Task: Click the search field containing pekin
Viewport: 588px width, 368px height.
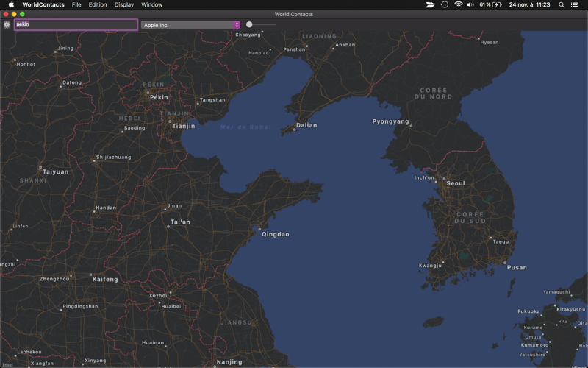Action: 76,24
